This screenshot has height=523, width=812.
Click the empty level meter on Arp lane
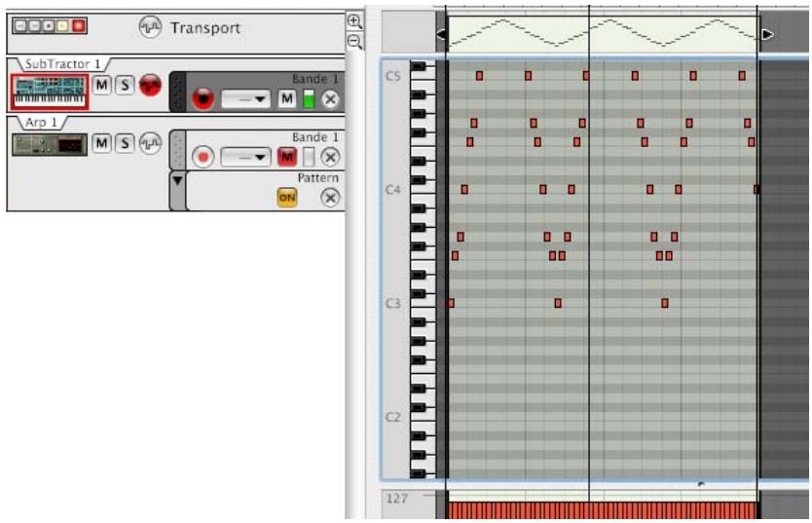(309, 157)
